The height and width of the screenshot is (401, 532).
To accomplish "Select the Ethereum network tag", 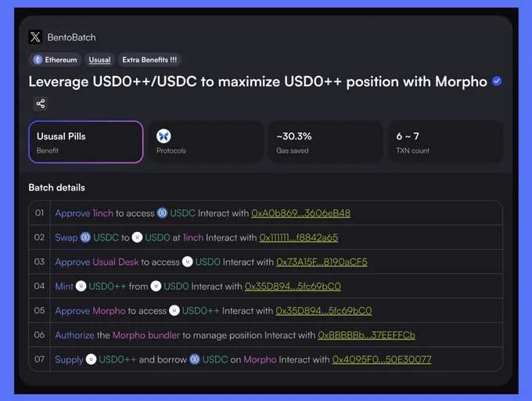I will [55, 60].
